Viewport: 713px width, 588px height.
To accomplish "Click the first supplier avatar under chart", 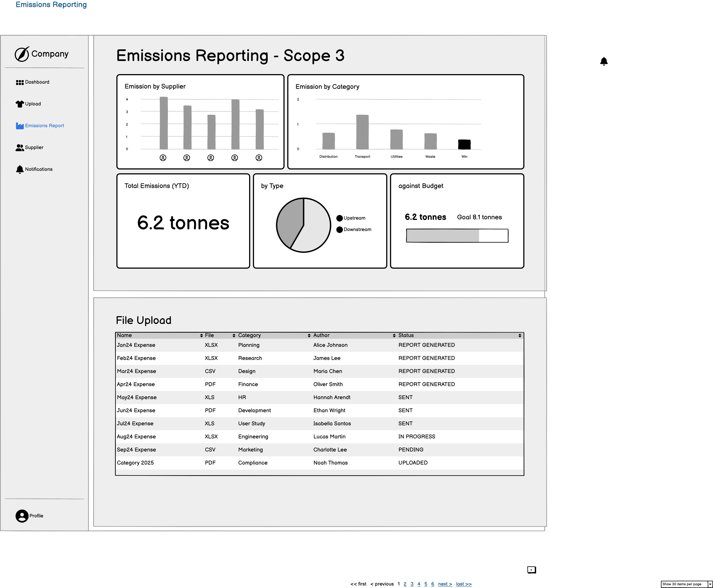I will click(x=163, y=158).
